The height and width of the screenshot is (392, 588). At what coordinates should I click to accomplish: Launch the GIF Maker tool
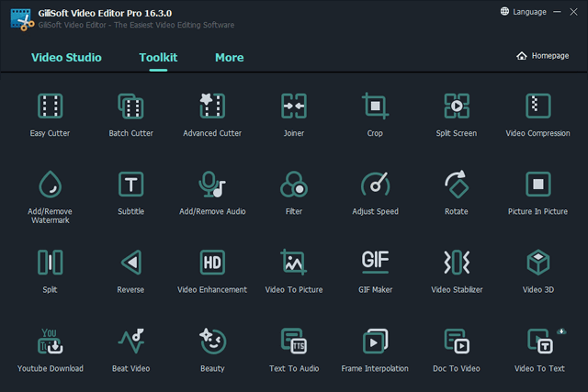click(x=375, y=263)
